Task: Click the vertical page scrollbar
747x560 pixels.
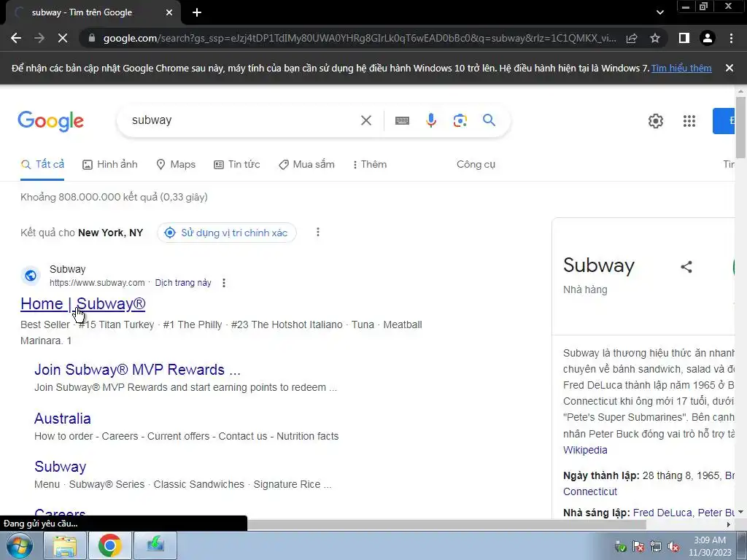Action: (740, 127)
